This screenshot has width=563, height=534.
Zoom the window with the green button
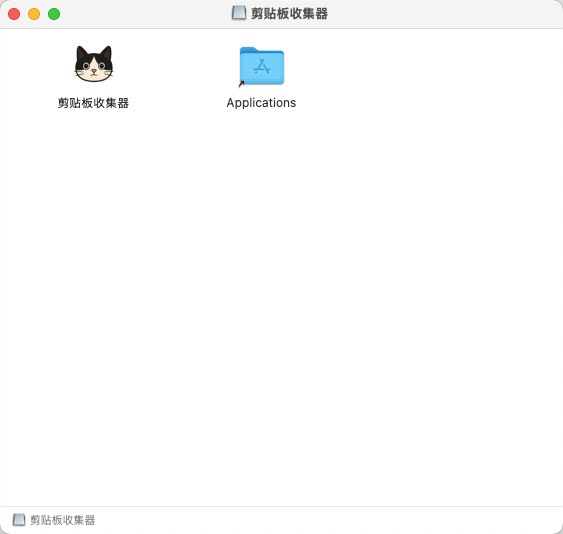point(54,14)
